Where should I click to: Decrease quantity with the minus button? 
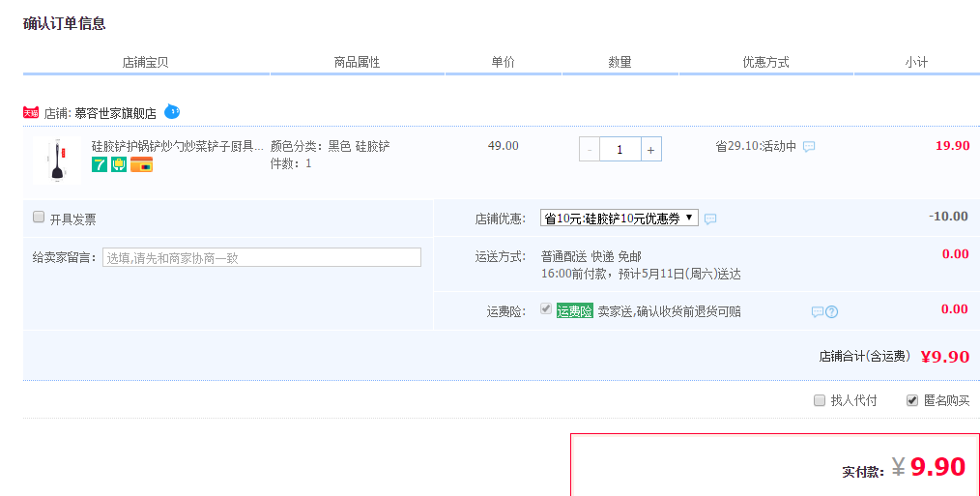pyautogui.click(x=590, y=150)
